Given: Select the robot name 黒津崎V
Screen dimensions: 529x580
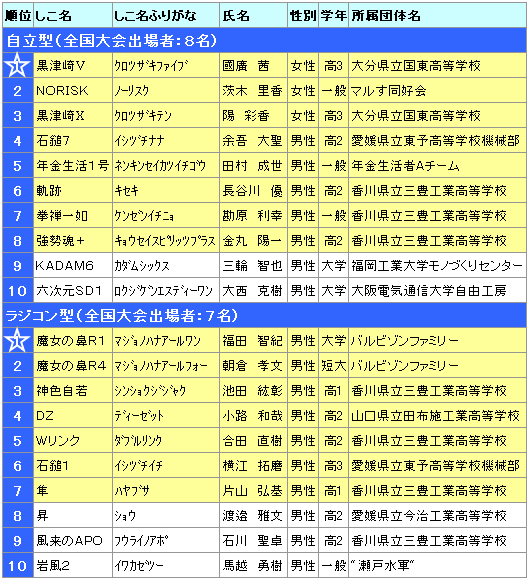Looking at the screenshot, I should [61, 65].
